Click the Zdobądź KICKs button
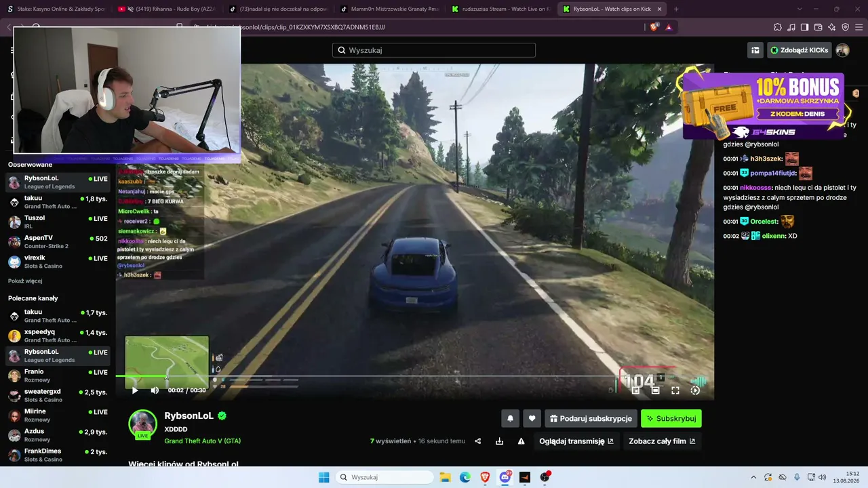The image size is (868, 488). 800,50
